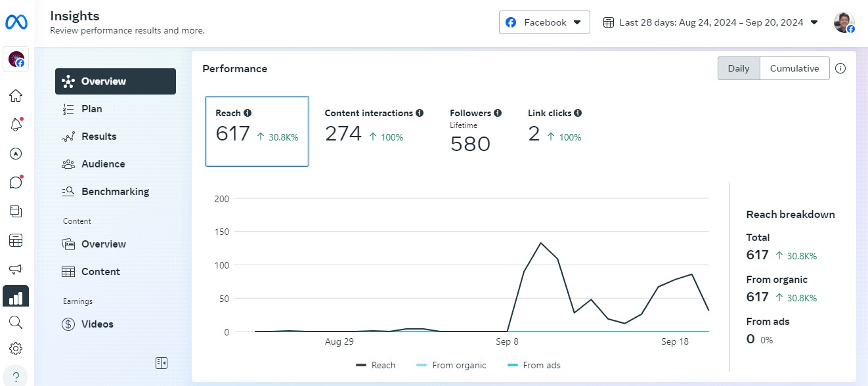The height and width of the screenshot is (386, 868).
Task: Expand the Last 28 days date range picker
Action: (710, 22)
